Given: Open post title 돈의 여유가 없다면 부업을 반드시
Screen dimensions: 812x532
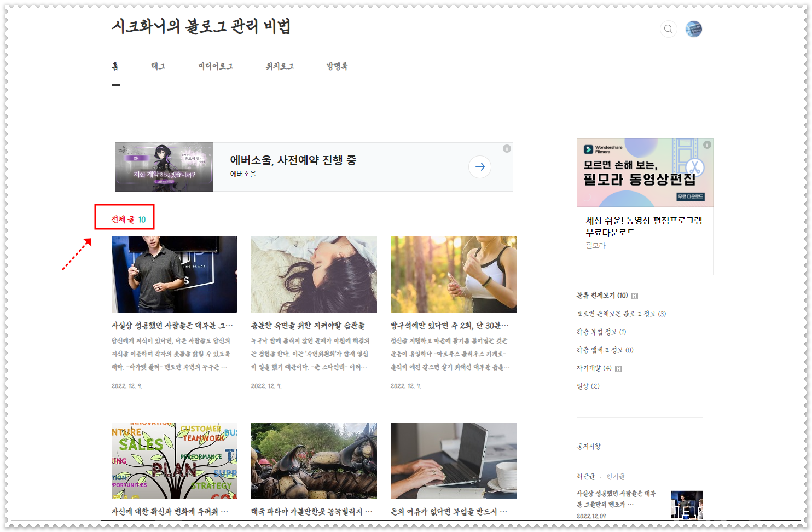Looking at the screenshot, I should [449, 512].
